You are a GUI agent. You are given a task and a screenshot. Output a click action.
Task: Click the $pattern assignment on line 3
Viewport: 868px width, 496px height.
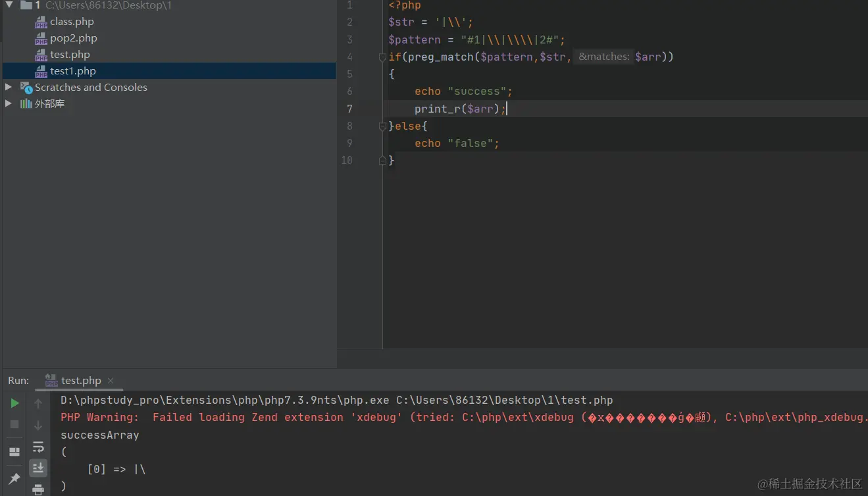pyautogui.click(x=476, y=40)
